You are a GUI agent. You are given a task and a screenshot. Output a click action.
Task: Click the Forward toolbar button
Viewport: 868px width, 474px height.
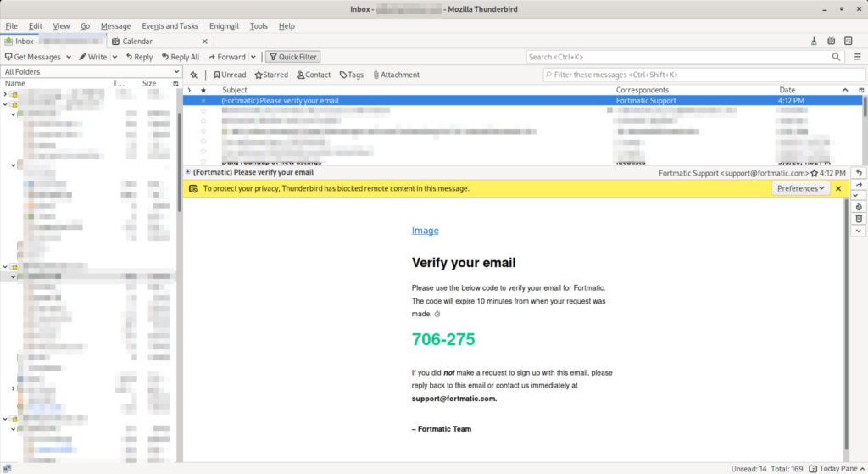(227, 57)
